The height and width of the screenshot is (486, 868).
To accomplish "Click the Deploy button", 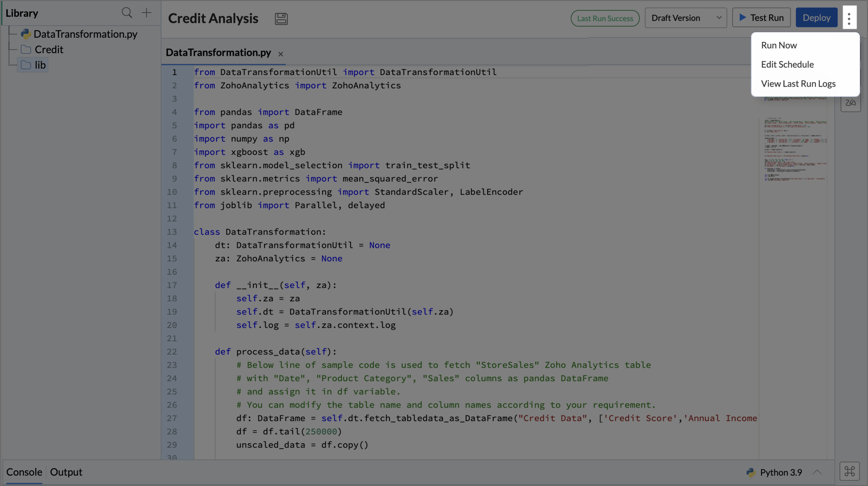I will pos(817,18).
